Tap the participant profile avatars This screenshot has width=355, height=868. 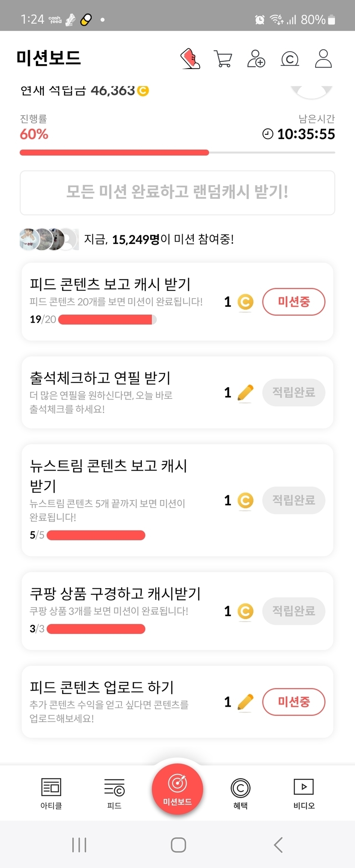tap(49, 239)
